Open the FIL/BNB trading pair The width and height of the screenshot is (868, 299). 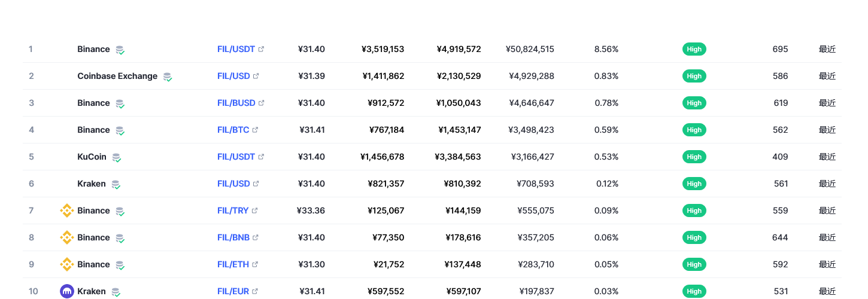233,237
